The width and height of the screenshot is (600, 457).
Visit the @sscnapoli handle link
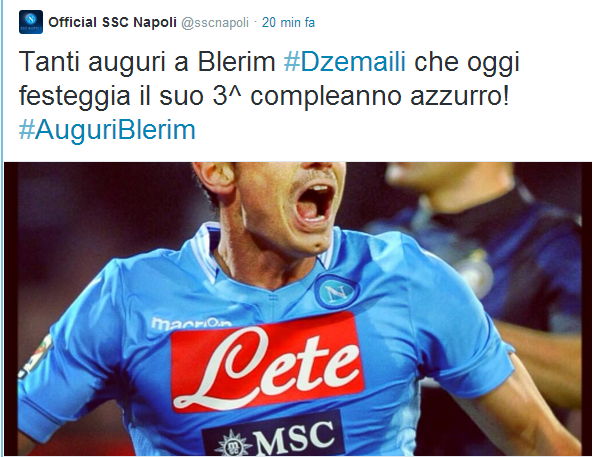point(215,23)
